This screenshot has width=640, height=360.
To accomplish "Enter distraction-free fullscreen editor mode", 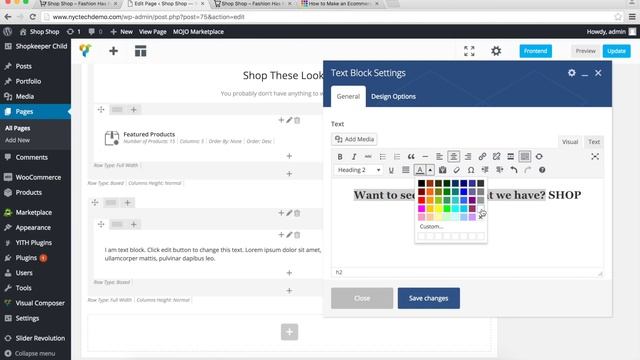I will (595, 157).
